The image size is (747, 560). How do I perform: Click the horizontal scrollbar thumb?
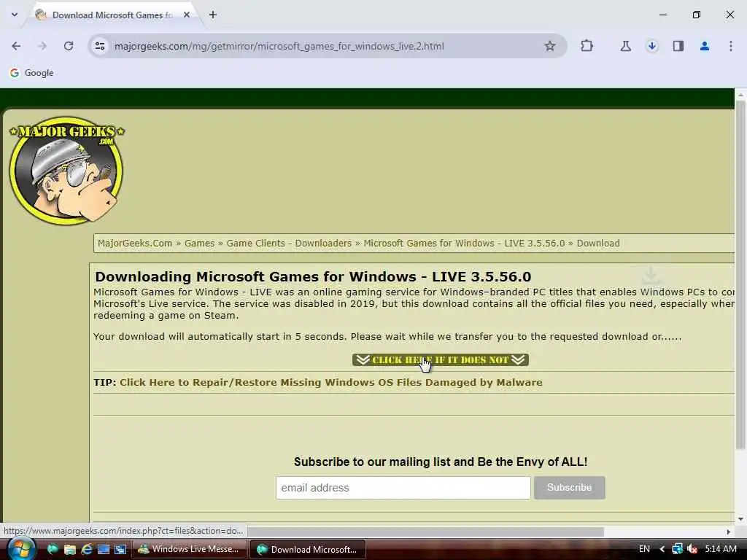[x=425, y=532]
